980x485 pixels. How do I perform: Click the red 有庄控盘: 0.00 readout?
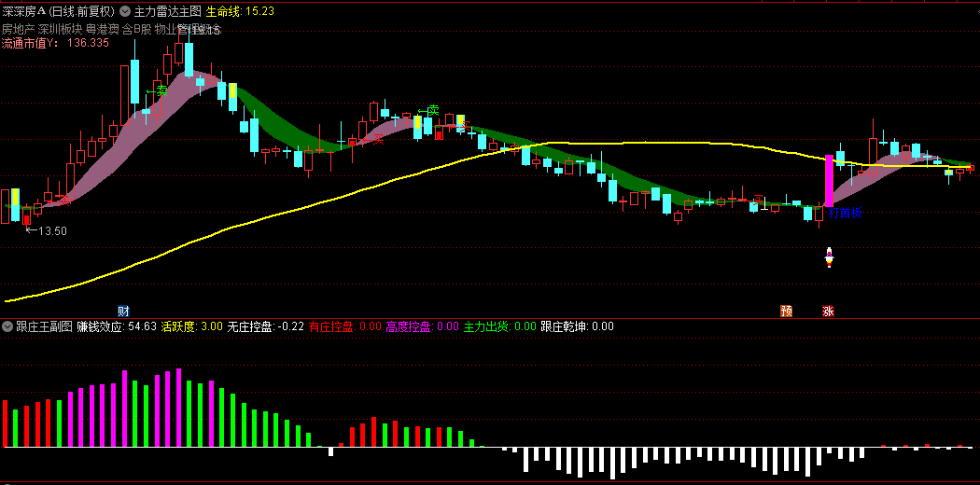[345, 326]
